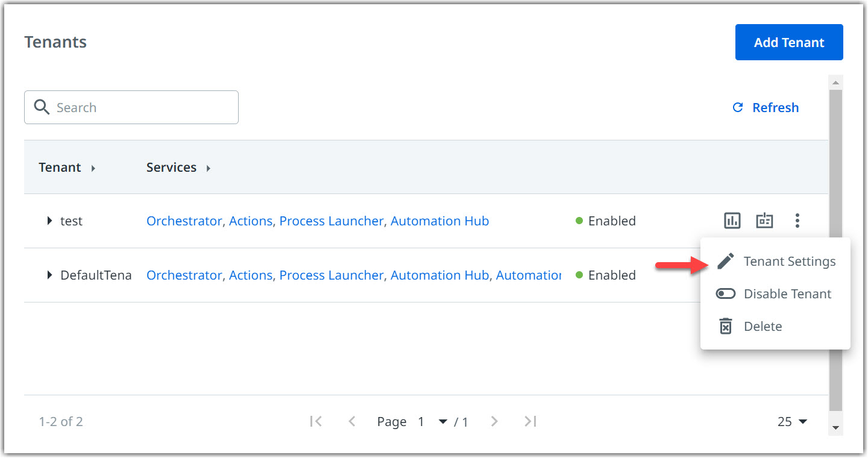Image resolution: width=868 pixels, height=458 pixels.
Task: Click the Enabled status in DefaultTenant row
Action: click(606, 275)
